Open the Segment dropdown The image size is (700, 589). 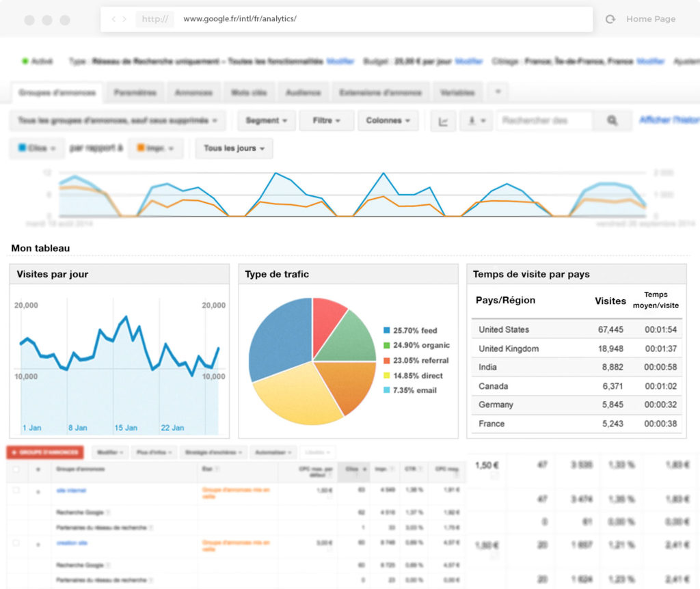click(267, 120)
